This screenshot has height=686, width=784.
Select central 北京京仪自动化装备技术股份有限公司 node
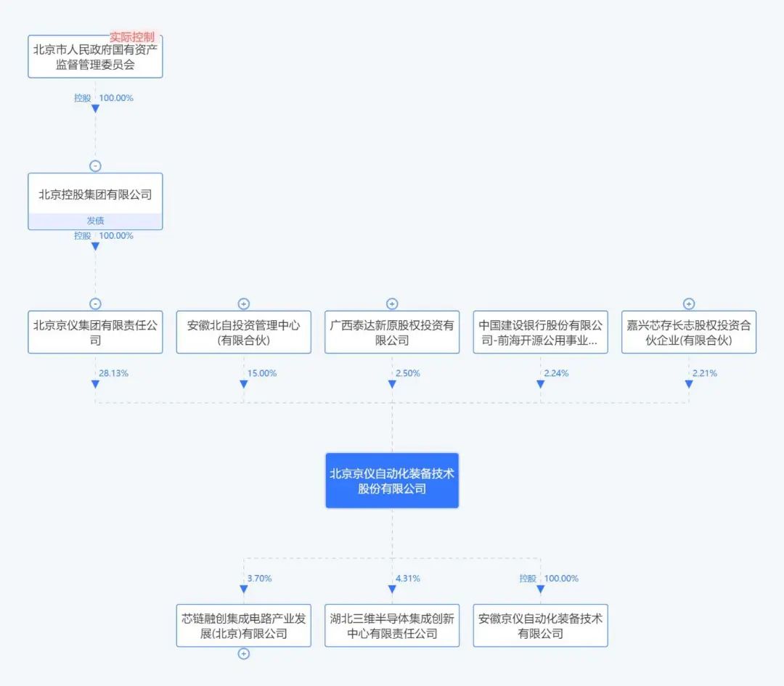point(392,481)
